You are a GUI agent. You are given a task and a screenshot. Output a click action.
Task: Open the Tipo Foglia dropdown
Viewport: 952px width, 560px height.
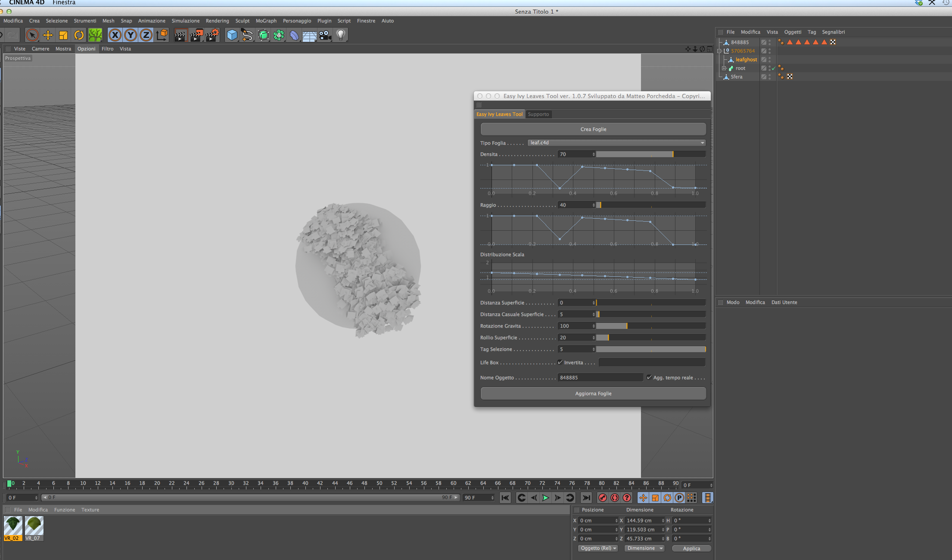point(616,143)
